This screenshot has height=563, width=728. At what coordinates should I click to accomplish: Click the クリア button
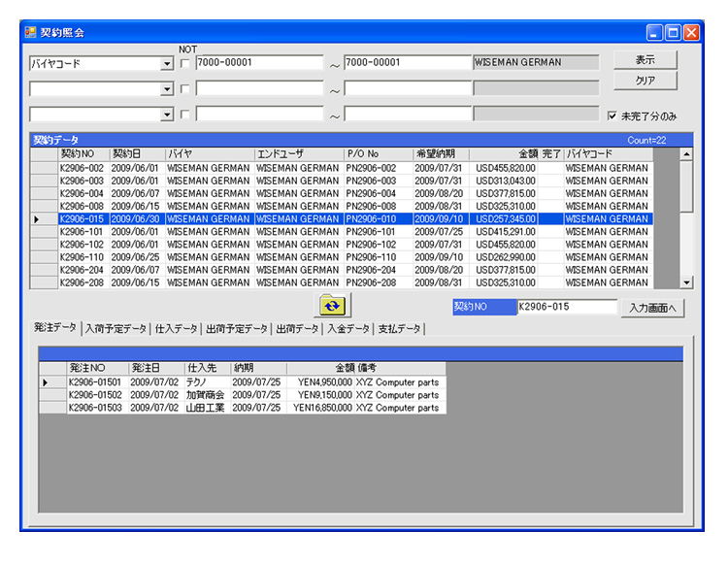(x=644, y=81)
